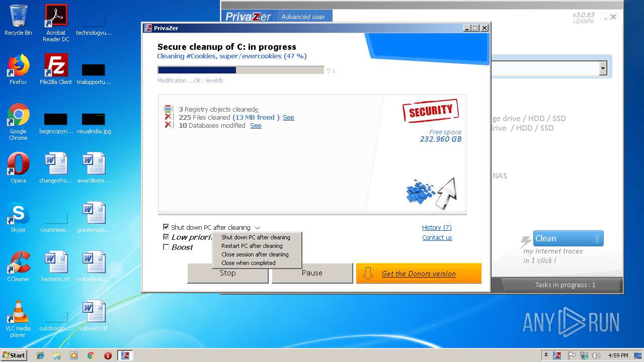This screenshot has height=362, width=644.
Task: Select the onlinefeatu... Word document icon
Action: (94, 266)
